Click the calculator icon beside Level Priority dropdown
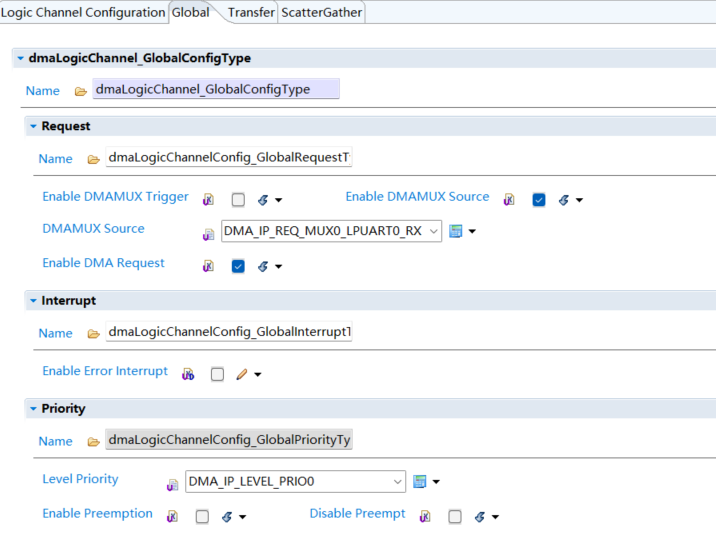 420,481
